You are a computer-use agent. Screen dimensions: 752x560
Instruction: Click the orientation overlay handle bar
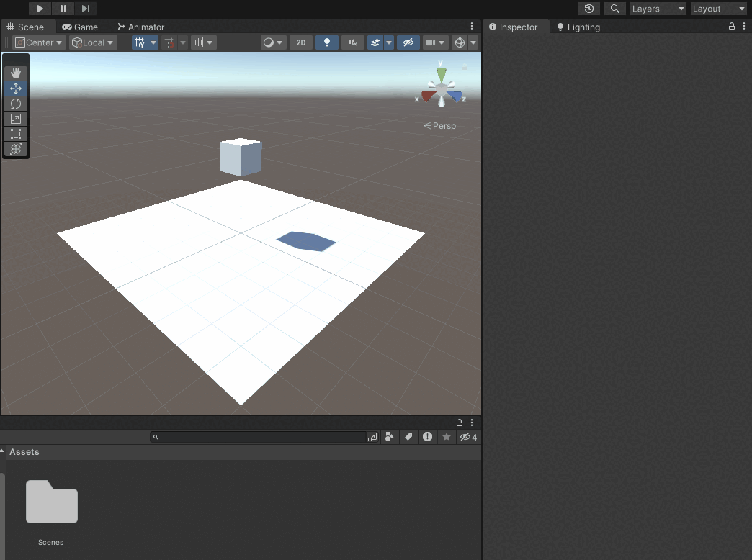tap(410, 59)
